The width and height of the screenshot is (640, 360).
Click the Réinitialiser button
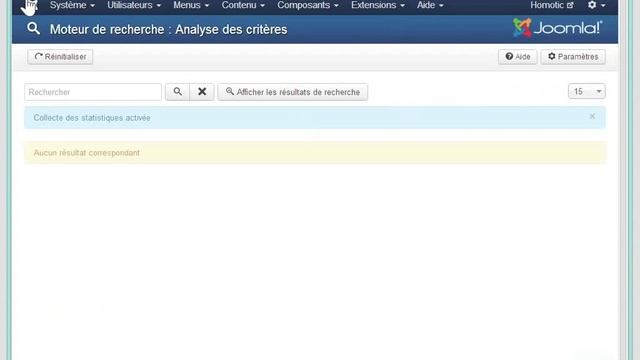point(60,57)
